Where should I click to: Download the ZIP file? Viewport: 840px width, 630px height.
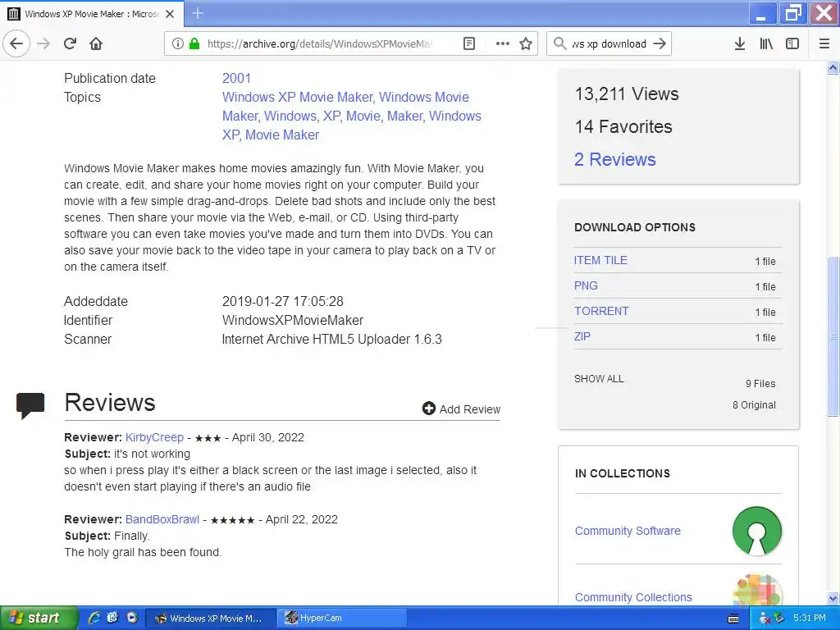coord(582,336)
